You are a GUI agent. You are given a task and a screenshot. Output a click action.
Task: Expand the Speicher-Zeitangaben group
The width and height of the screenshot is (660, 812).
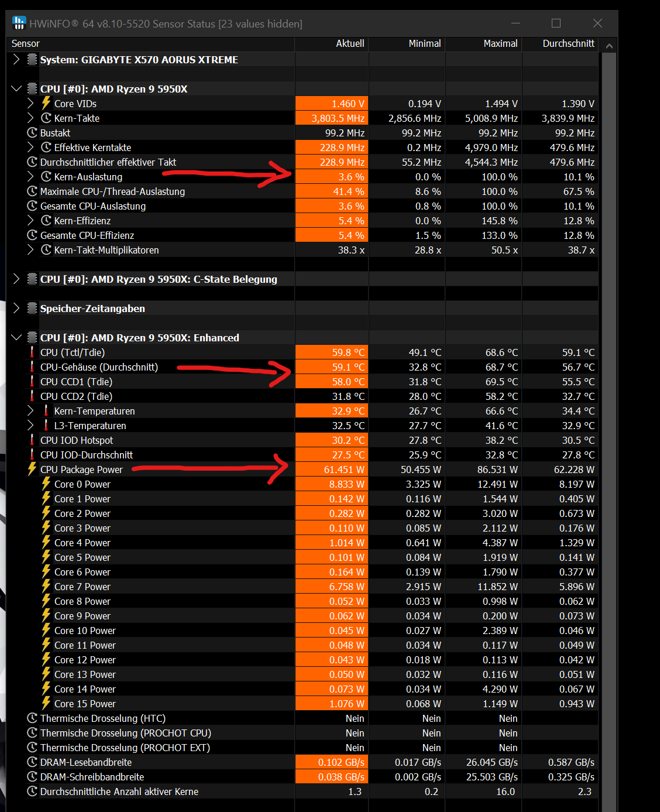tap(16, 309)
